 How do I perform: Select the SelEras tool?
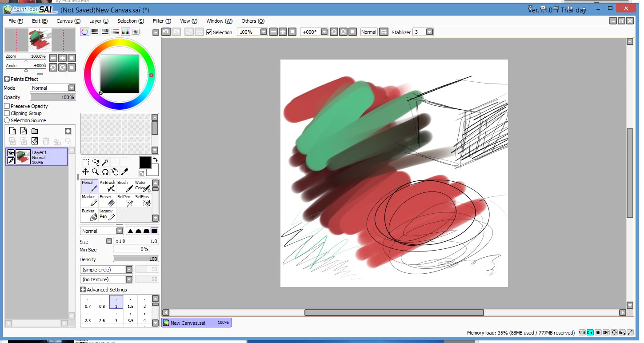[143, 200]
